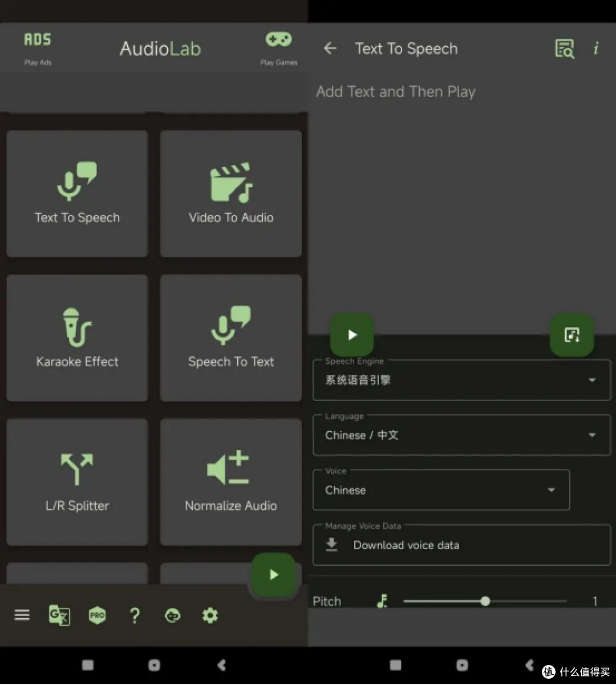The height and width of the screenshot is (685, 616).
Task: Click Download voice data button
Action: (x=462, y=545)
